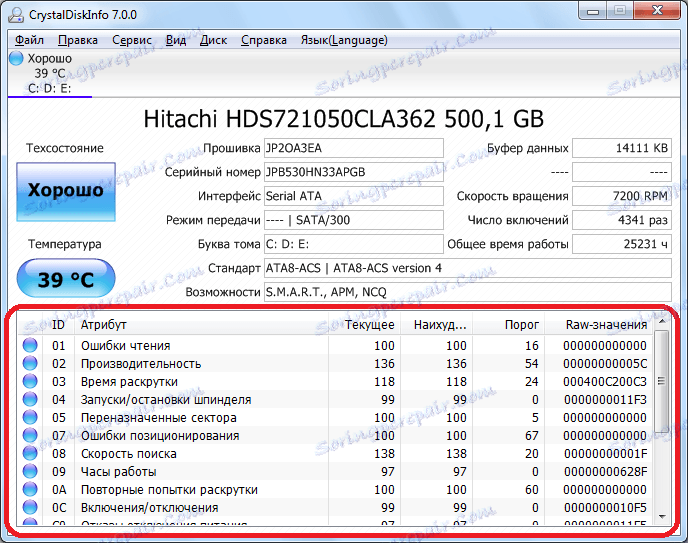This screenshot has width=688, height=543.
Task: Click status icon for Повторные попытки раскрутки row
Action: (x=30, y=489)
